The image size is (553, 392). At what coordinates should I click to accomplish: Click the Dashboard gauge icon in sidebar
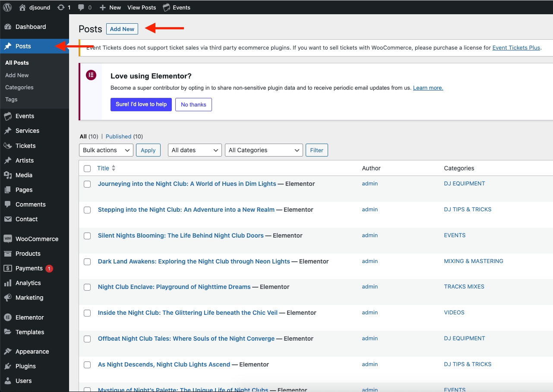pyautogui.click(x=8, y=27)
